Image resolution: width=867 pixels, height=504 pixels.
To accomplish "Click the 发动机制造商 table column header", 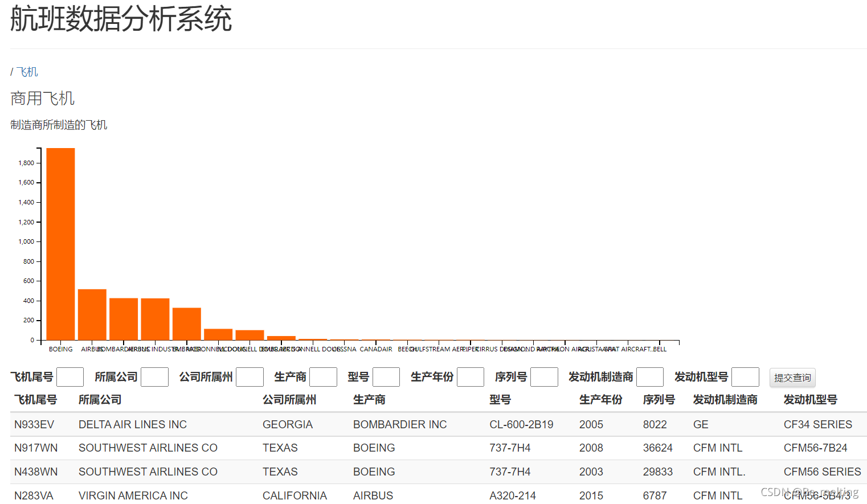I will tap(725, 400).
